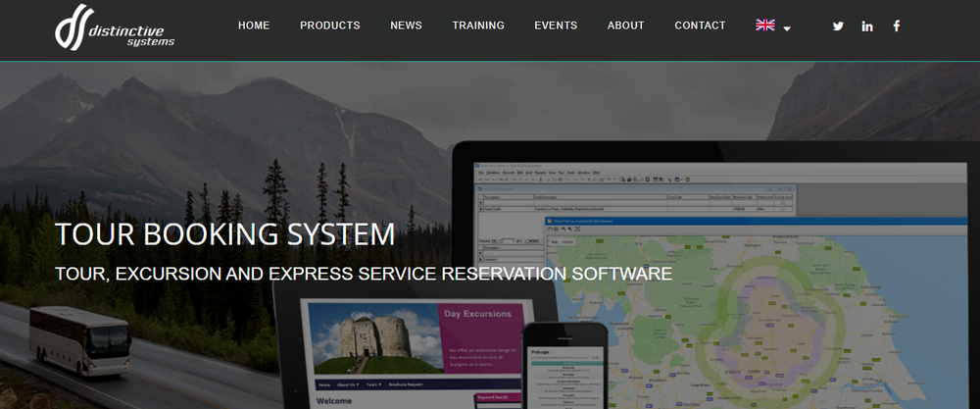Click the Day Excursions banner on tablet
The image size is (980, 409).
pos(482,338)
